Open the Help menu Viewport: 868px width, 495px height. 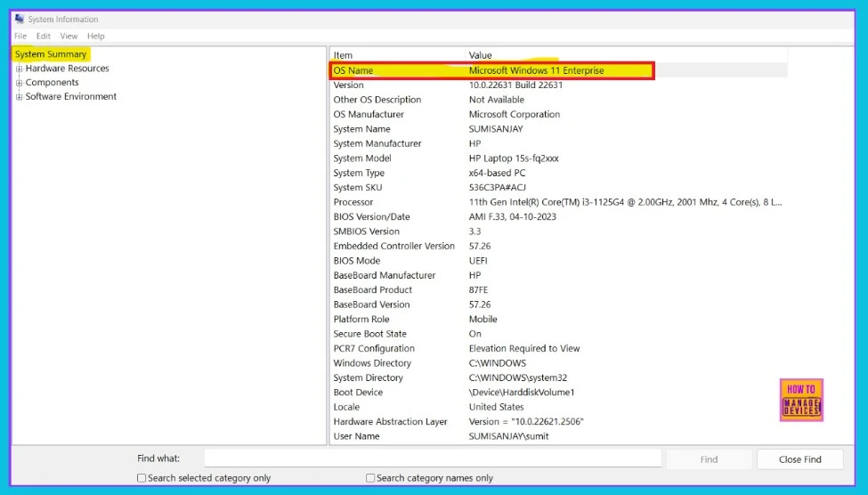coord(96,36)
